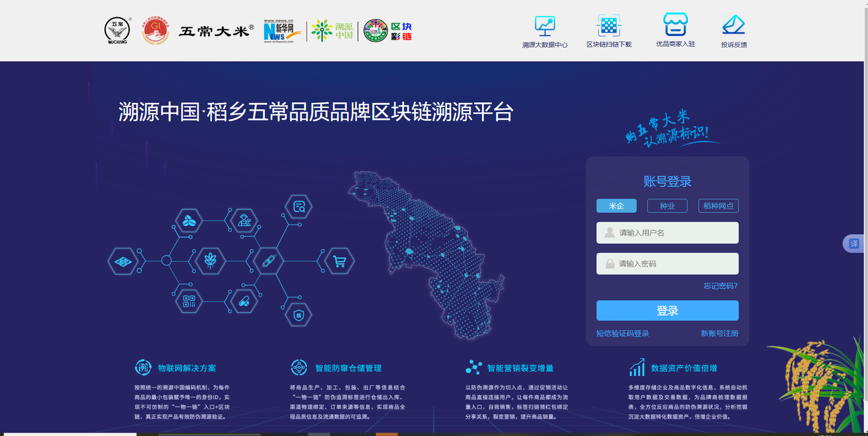Open the 优品商家入驻 store icon

[675, 25]
